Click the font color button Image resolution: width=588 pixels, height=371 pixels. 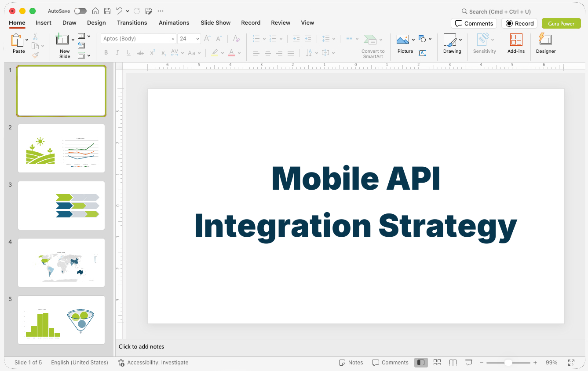231,53
